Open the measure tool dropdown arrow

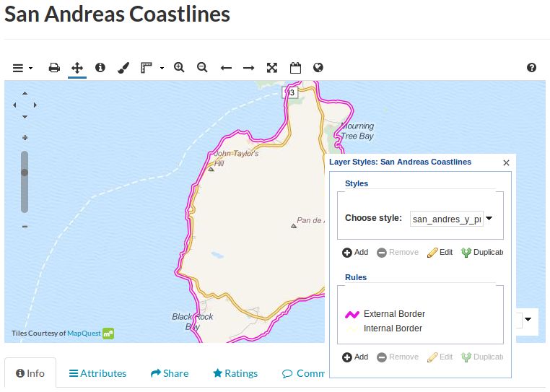pos(162,68)
